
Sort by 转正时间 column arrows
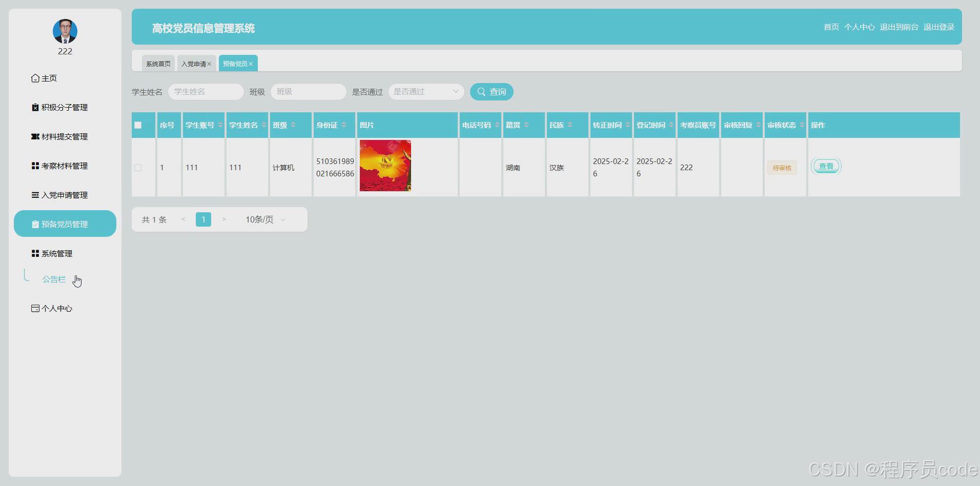coord(628,125)
